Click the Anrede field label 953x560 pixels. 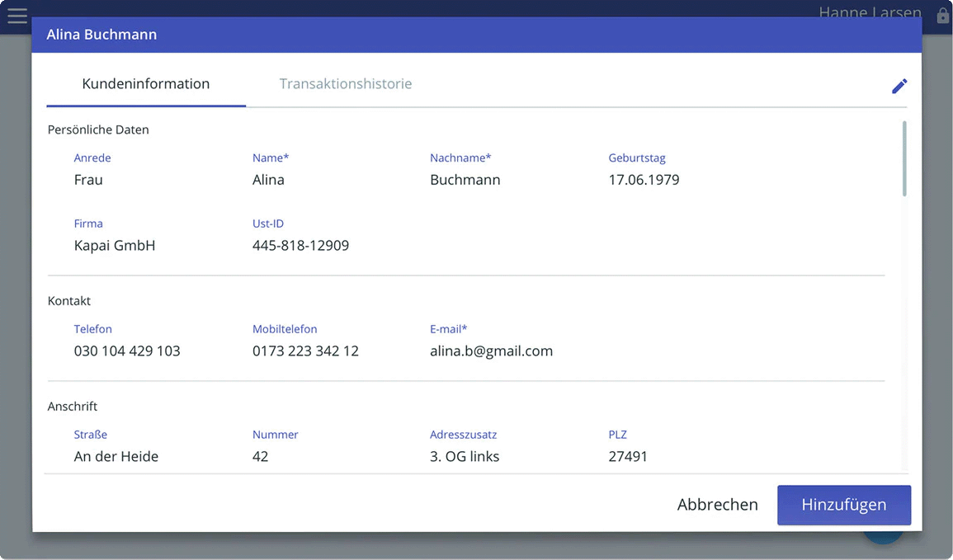tap(92, 158)
